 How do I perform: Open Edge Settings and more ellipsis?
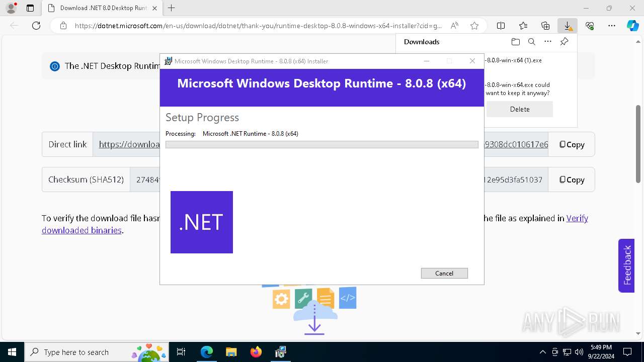(x=612, y=26)
